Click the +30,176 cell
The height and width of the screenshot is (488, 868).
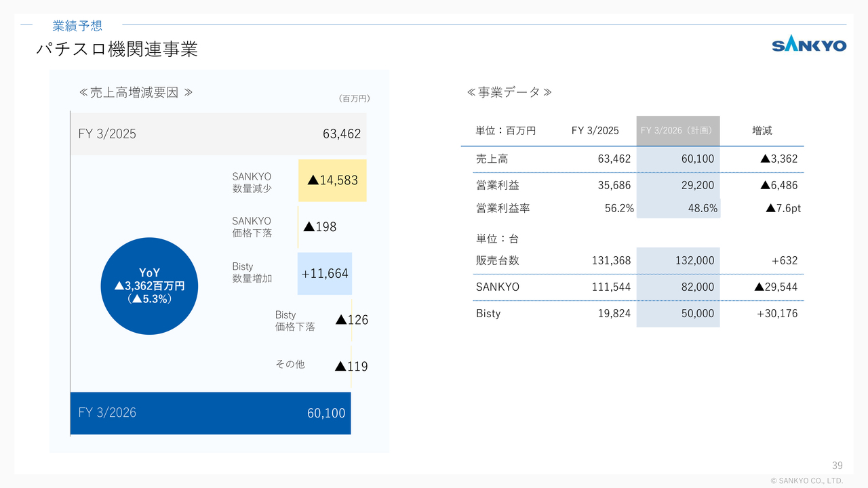coord(777,313)
